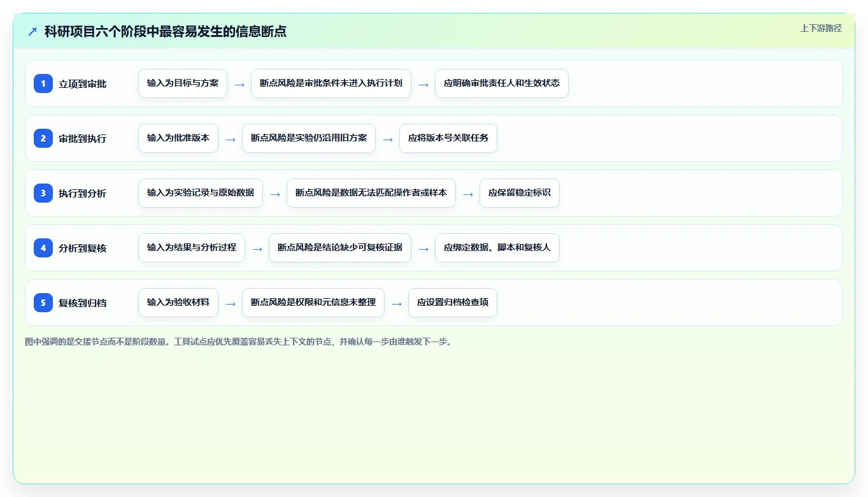The height and width of the screenshot is (497, 868).
Task: Click the 输入为批准版本 box
Action: [178, 138]
